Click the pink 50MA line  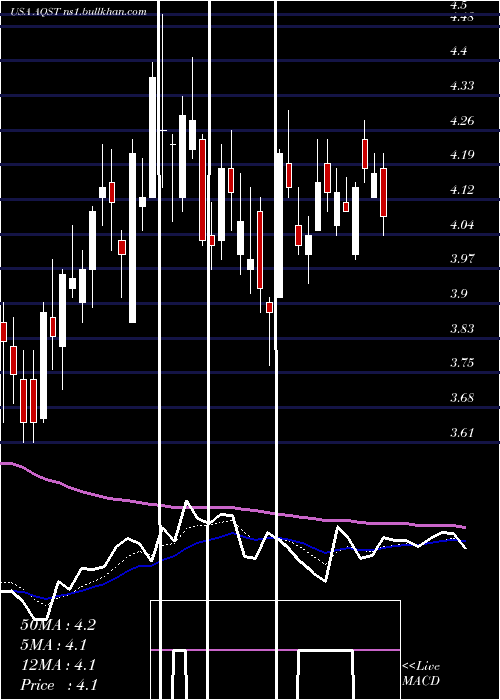click(x=232, y=508)
